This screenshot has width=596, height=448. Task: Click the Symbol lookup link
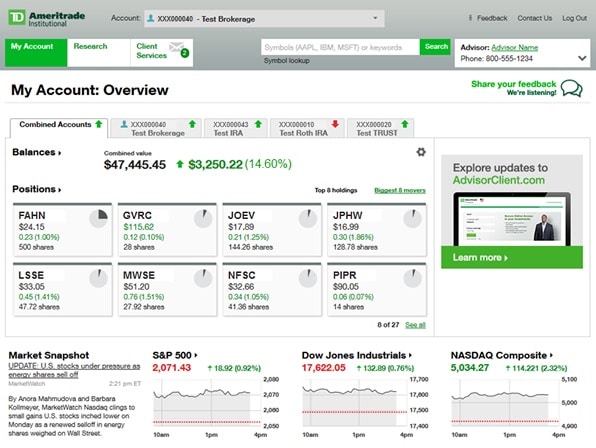(x=287, y=60)
